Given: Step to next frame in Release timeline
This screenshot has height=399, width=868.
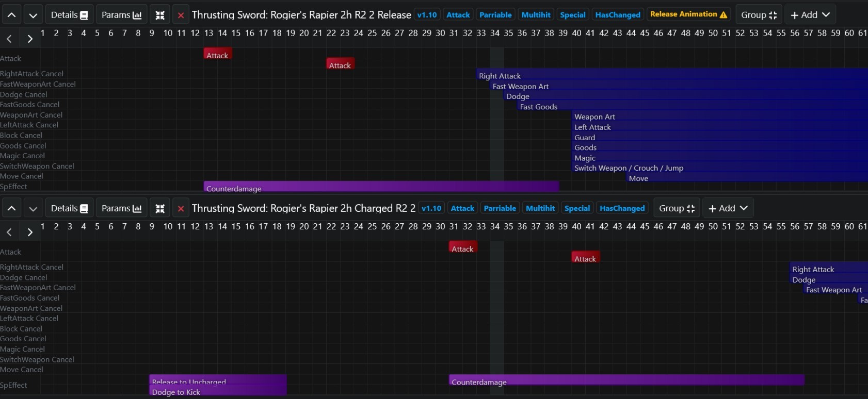Looking at the screenshot, I should pos(30,39).
